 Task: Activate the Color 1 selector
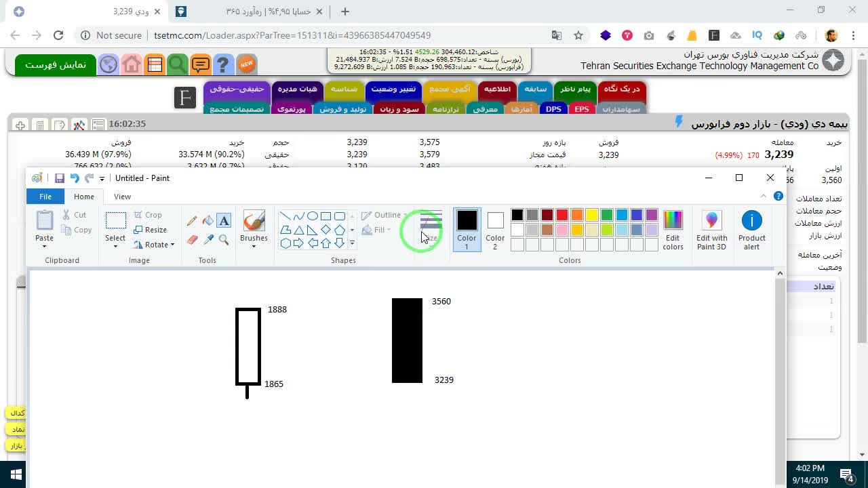[467, 230]
